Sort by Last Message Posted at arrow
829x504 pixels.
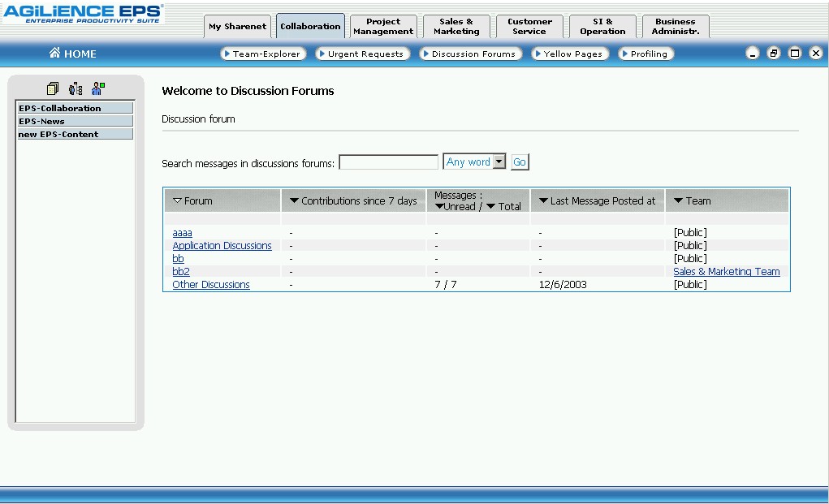click(544, 200)
